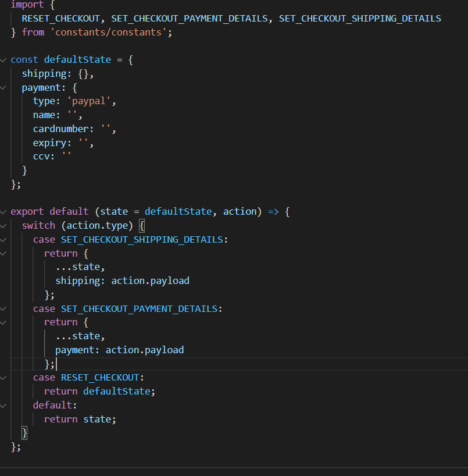Click defaultState in the const declaration
Viewport: 468px width, 476px height.
click(x=77, y=59)
